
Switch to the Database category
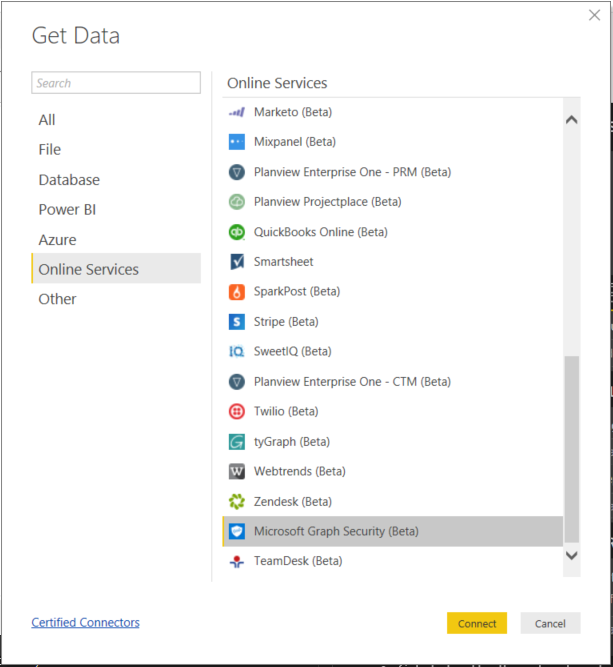coord(69,180)
